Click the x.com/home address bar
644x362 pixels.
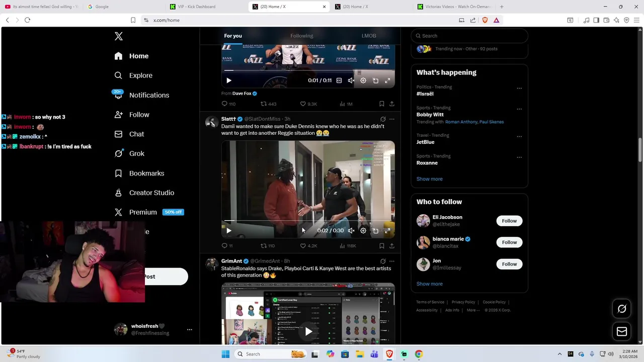click(302, 20)
